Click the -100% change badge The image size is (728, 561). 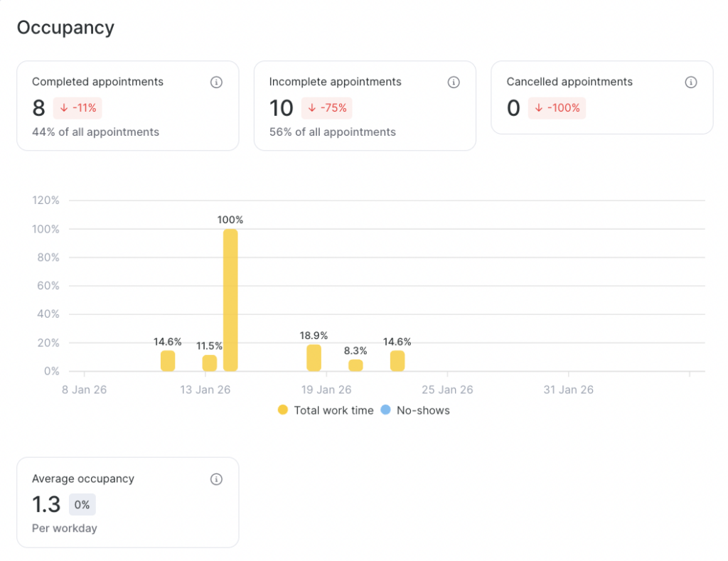pyautogui.click(x=557, y=108)
